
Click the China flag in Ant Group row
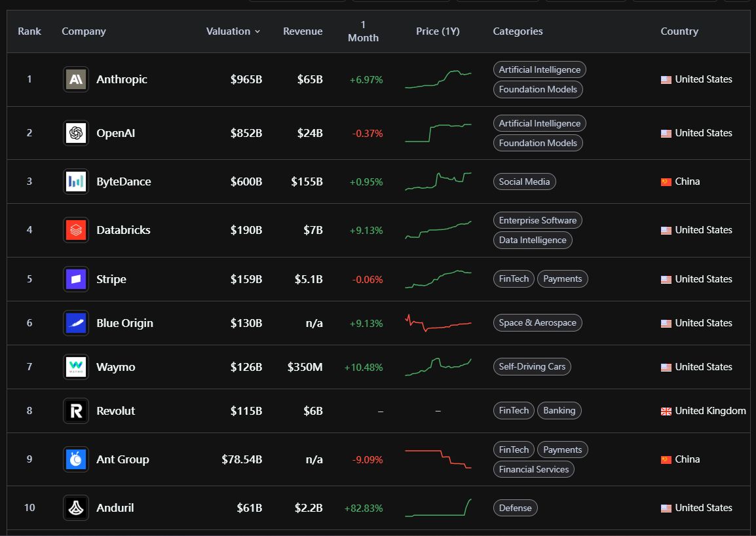point(666,460)
